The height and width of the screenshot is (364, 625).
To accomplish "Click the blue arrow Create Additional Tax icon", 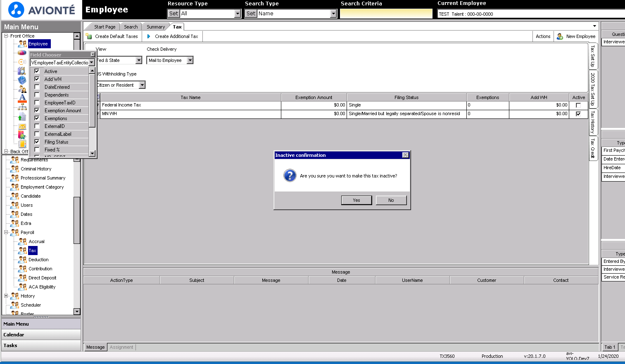I will click(x=149, y=36).
